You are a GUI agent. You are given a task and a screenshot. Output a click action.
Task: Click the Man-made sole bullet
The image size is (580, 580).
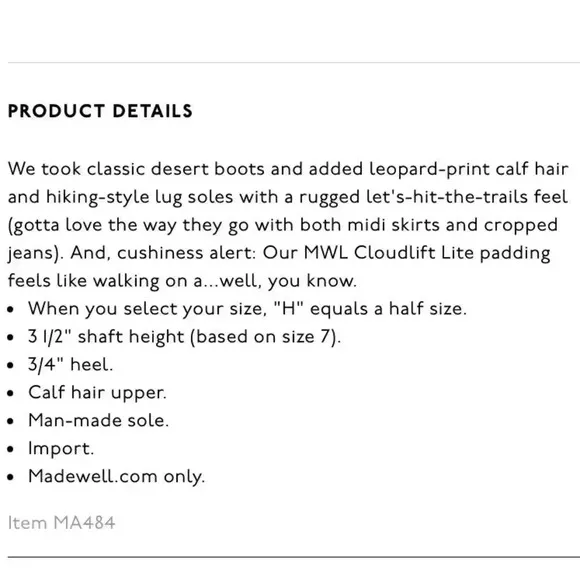pos(98,421)
